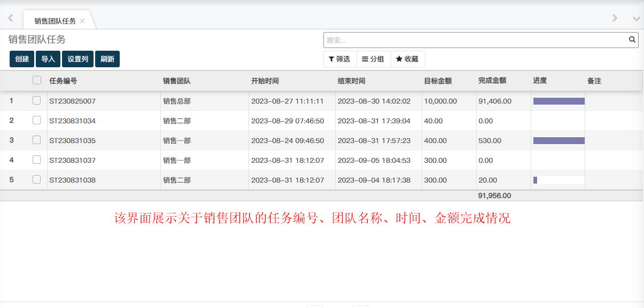Click the search magnifier icon
Viewport: 644px width, 308px height.
(632, 40)
